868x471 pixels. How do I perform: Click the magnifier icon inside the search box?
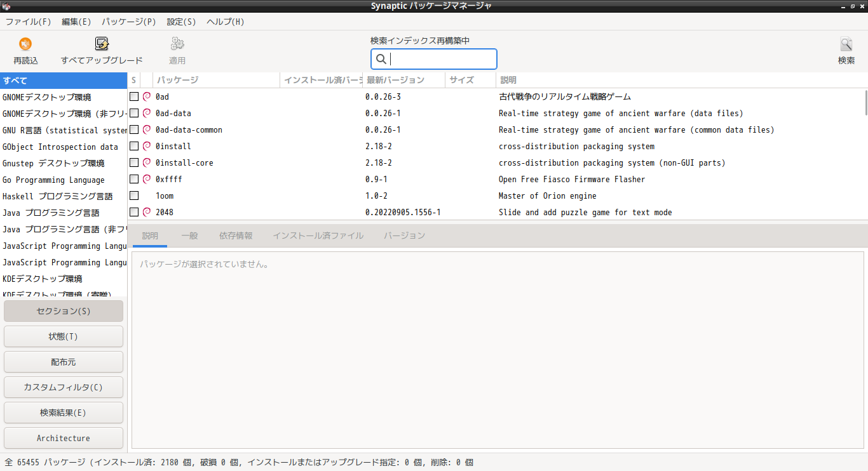381,58
